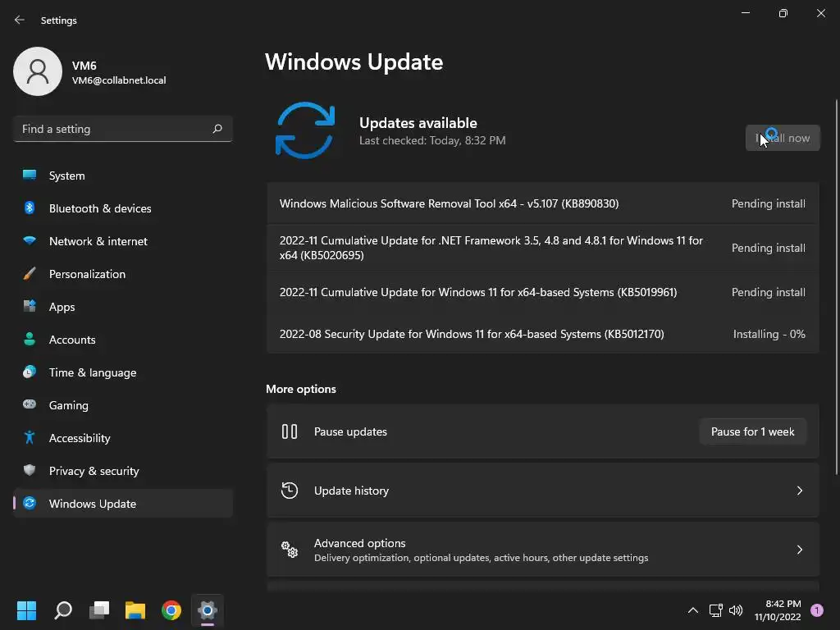This screenshot has height=630, width=840.
Task: Click the Personalization paintbrush icon
Action: pyautogui.click(x=30, y=274)
